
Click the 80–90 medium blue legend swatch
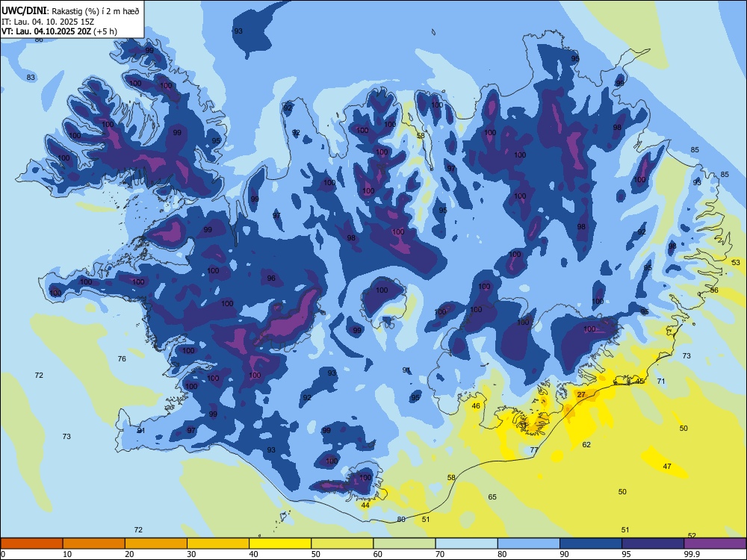(x=529, y=544)
